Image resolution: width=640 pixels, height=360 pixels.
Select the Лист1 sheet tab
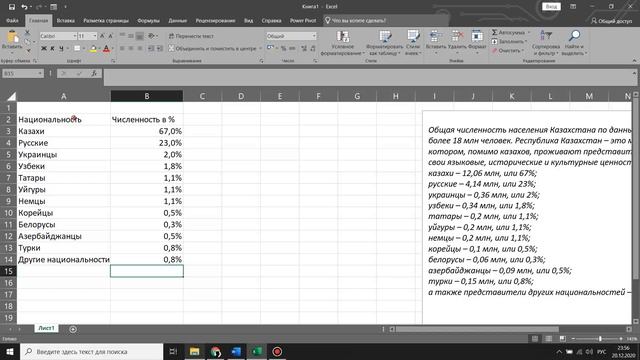click(x=46, y=328)
